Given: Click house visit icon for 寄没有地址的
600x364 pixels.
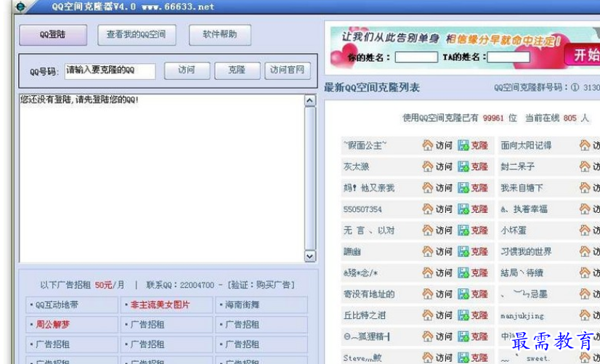Looking at the screenshot, I should click(x=427, y=294).
